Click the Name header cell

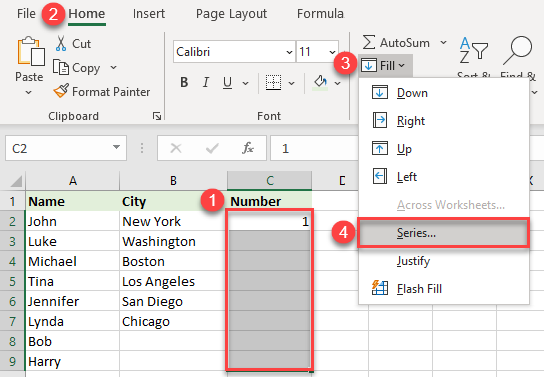pos(73,202)
